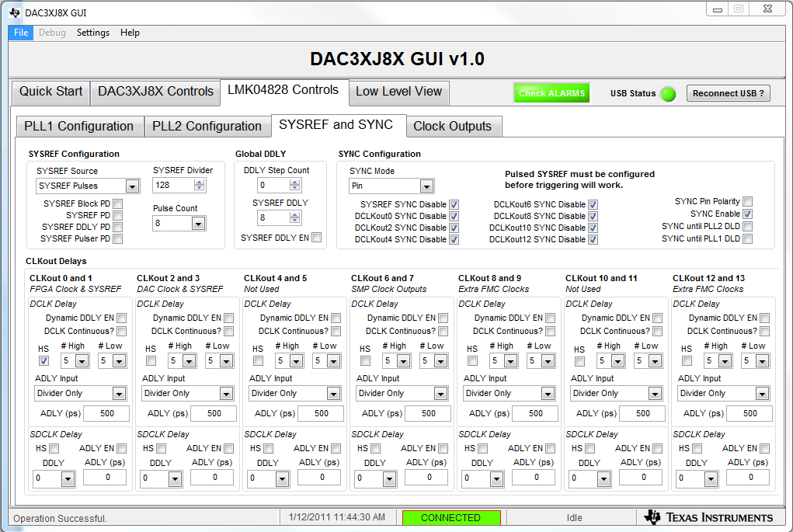
Task: Enable SYSREF DDLY PD checkbox
Action: coord(118,227)
